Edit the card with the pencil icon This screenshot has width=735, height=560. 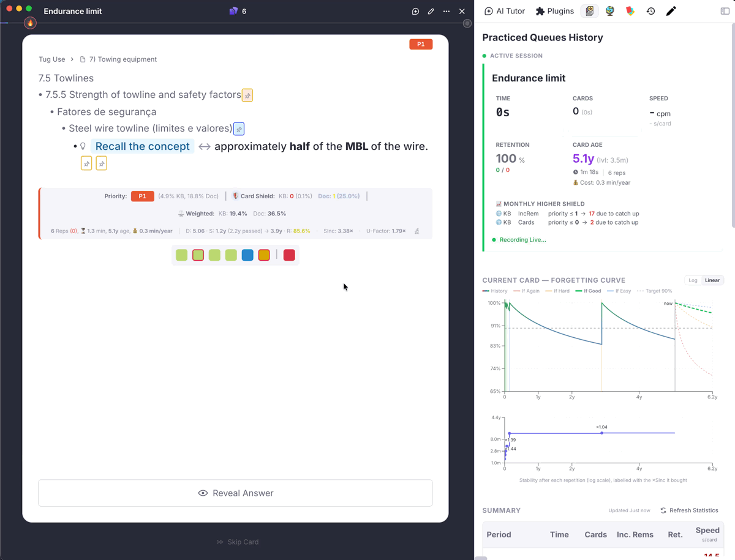click(x=431, y=11)
